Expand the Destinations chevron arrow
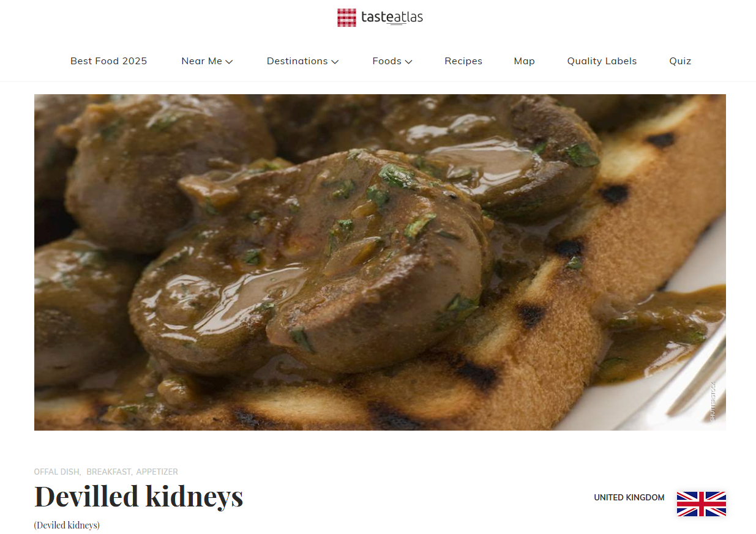The height and width of the screenshot is (534, 756). pos(335,62)
